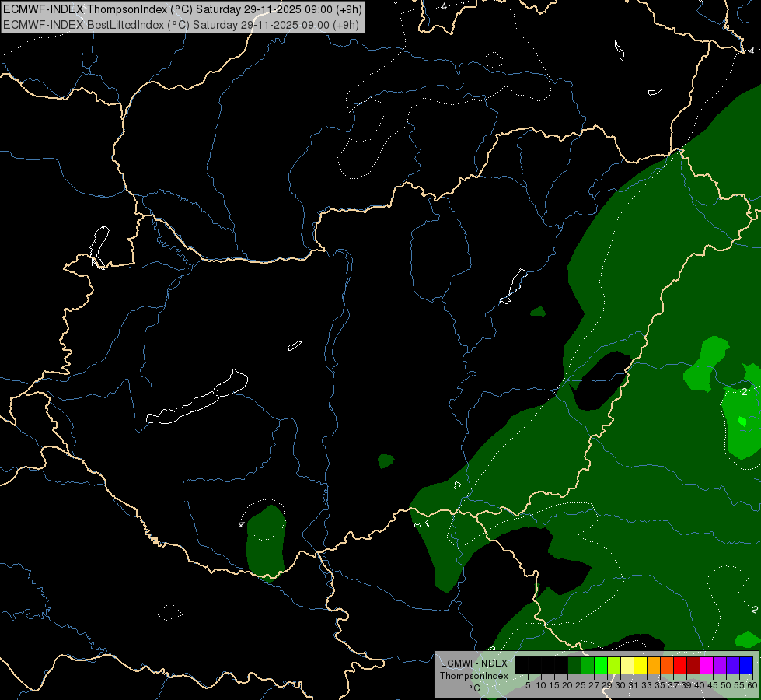Click the bright green 27–29 legend swatch
Viewport: 761px width, 700px height.
point(601,665)
